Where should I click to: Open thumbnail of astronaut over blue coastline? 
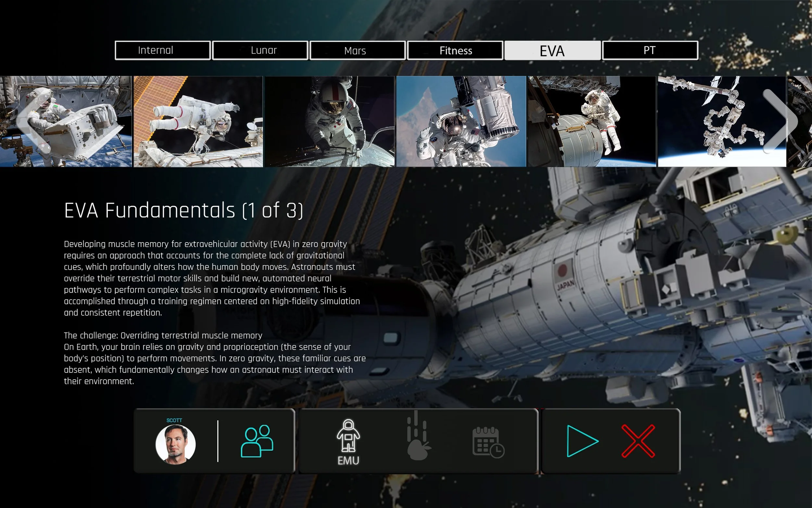461,121
